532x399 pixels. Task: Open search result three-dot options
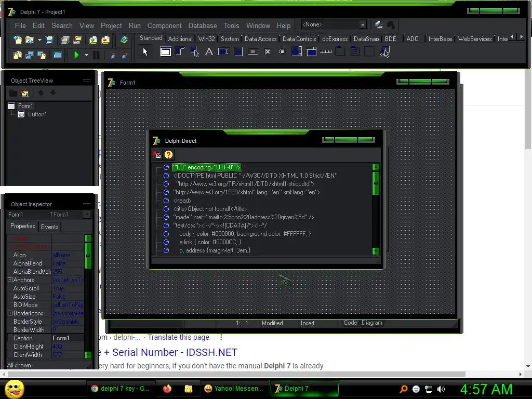click(x=221, y=337)
